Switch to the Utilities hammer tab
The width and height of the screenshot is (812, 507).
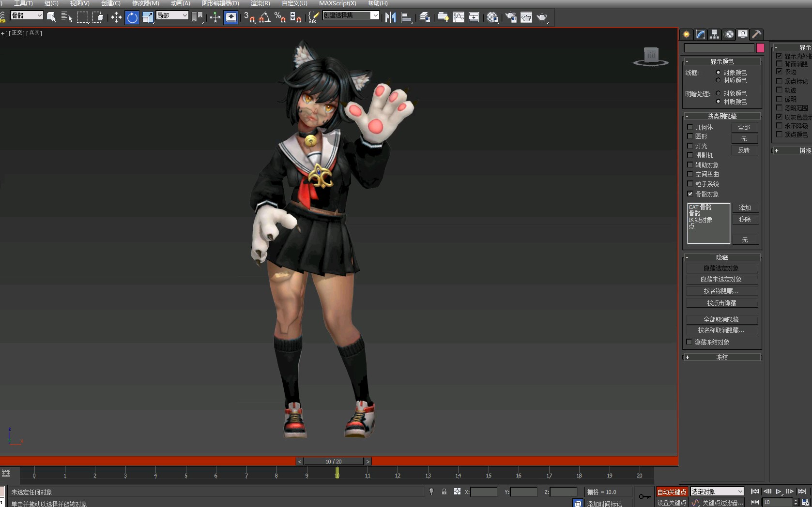[757, 34]
